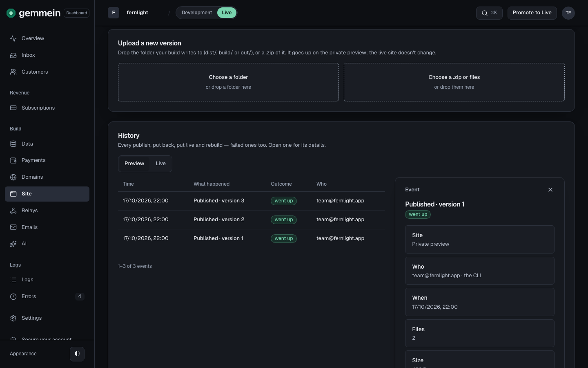This screenshot has width=588, height=368.
Task: Open the Published · version 3 row
Action: pyautogui.click(x=252, y=201)
